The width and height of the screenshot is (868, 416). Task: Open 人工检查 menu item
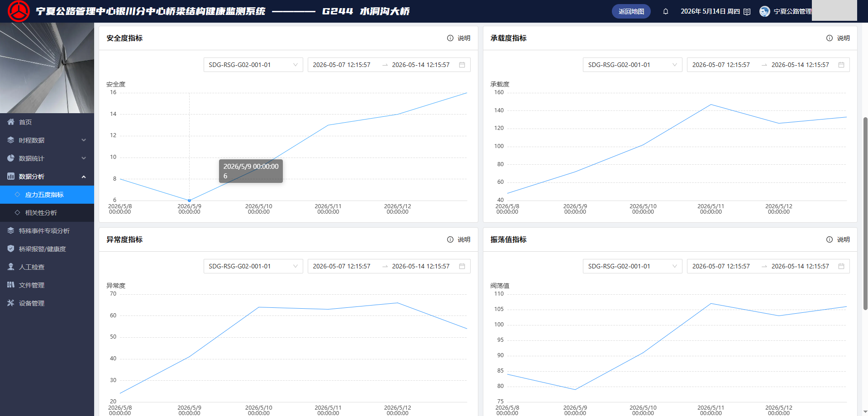47,267
